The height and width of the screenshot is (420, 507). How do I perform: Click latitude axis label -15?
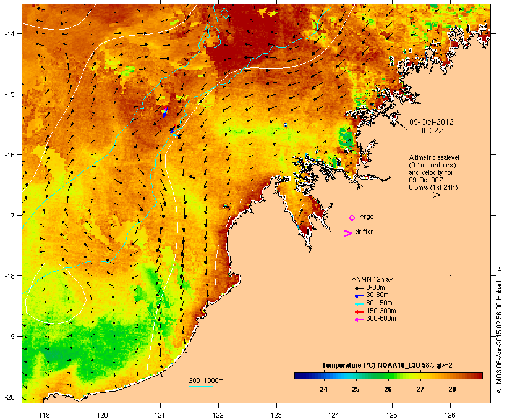(x=9, y=94)
